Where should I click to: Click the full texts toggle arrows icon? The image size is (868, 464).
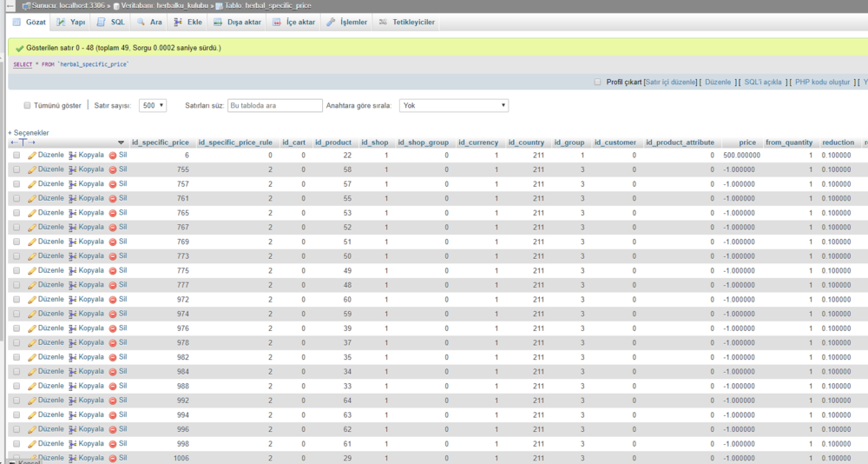23,142
